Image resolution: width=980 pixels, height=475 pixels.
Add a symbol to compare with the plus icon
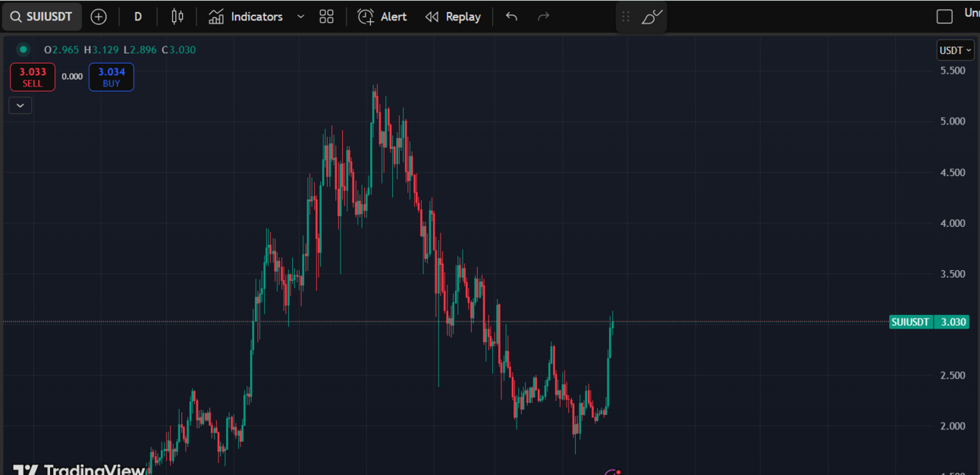(99, 17)
